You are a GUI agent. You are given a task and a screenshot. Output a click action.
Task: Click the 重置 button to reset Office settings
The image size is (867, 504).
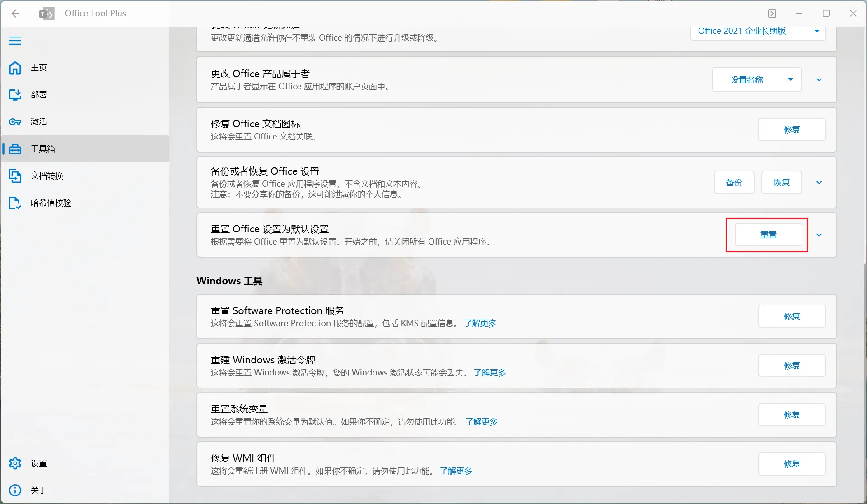click(x=767, y=235)
